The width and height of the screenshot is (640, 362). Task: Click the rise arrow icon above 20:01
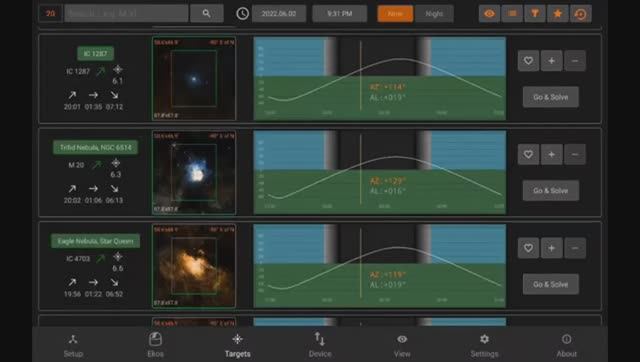[x=72, y=95]
